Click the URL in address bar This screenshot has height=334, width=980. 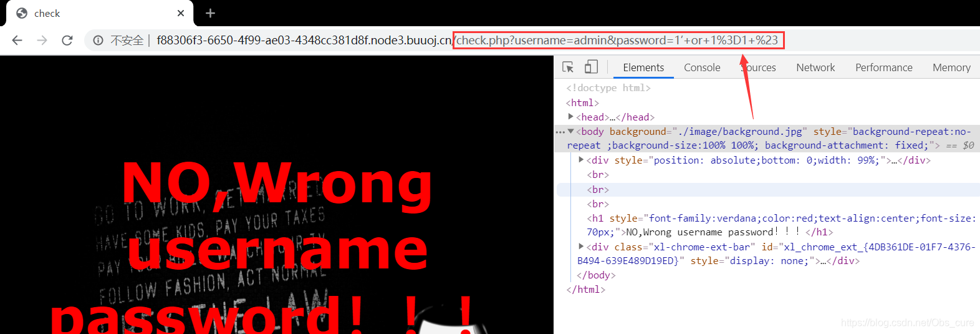436,41
